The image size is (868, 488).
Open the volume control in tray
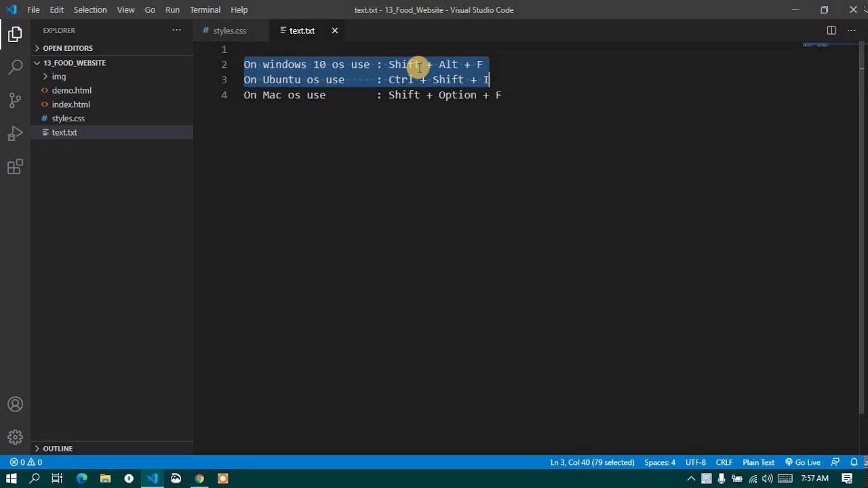(768, 479)
